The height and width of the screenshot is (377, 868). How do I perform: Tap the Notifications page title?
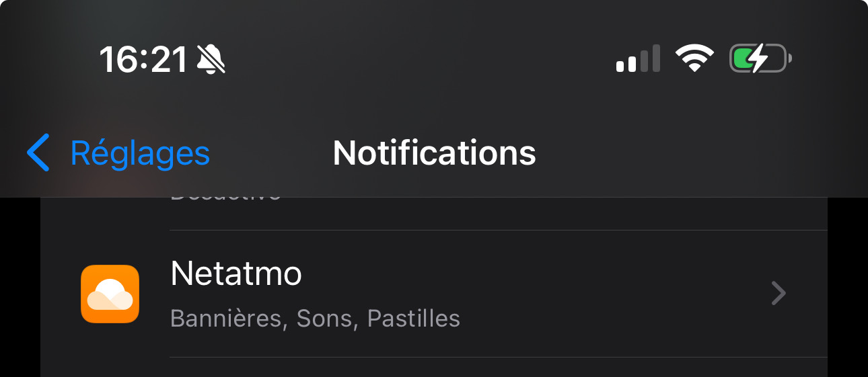pyautogui.click(x=434, y=153)
